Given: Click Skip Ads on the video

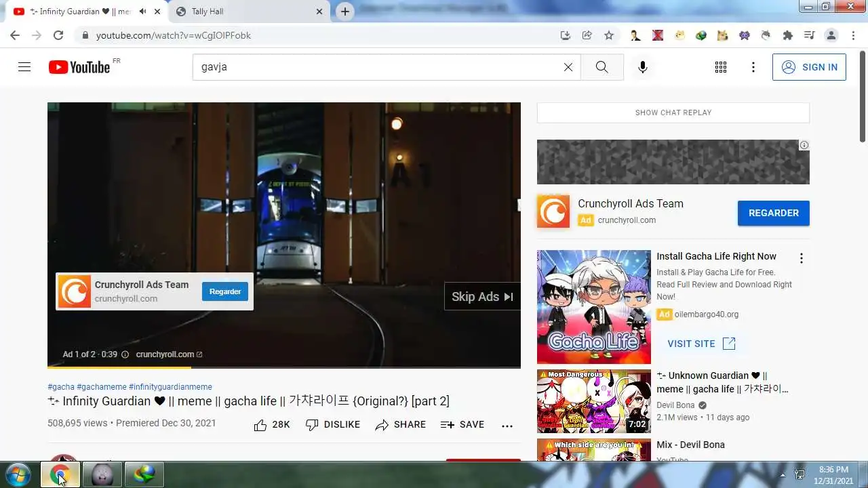Looking at the screenshot, I should click(x=482, y=296).
